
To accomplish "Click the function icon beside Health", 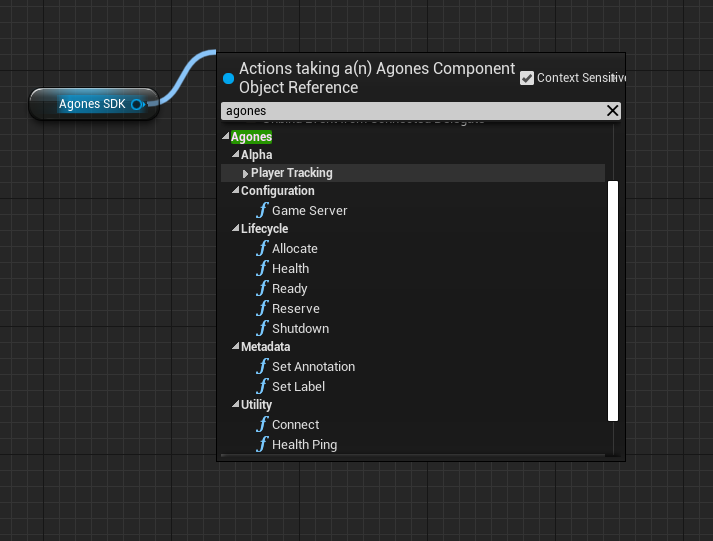I will (263, 269).
